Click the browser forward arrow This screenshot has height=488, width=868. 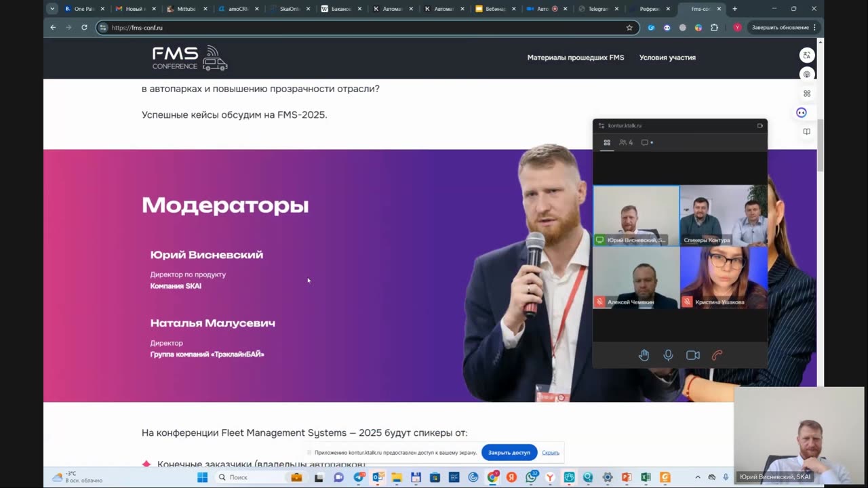[x=68, y=28]
